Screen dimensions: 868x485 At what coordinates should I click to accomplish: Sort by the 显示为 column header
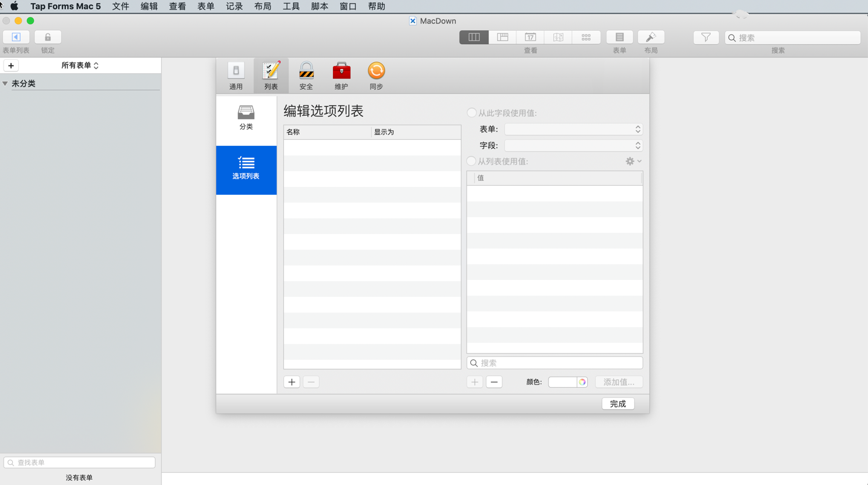pyautogui.click(x=416, y=132)
